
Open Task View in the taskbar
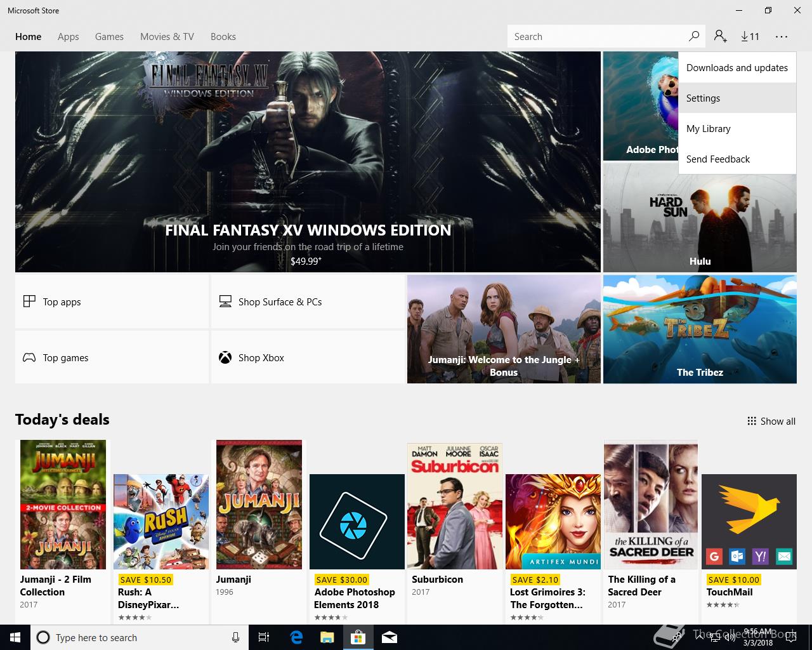264,637
